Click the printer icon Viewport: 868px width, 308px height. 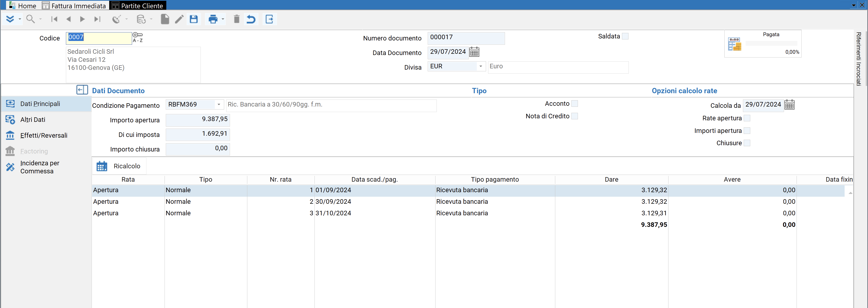213,19
